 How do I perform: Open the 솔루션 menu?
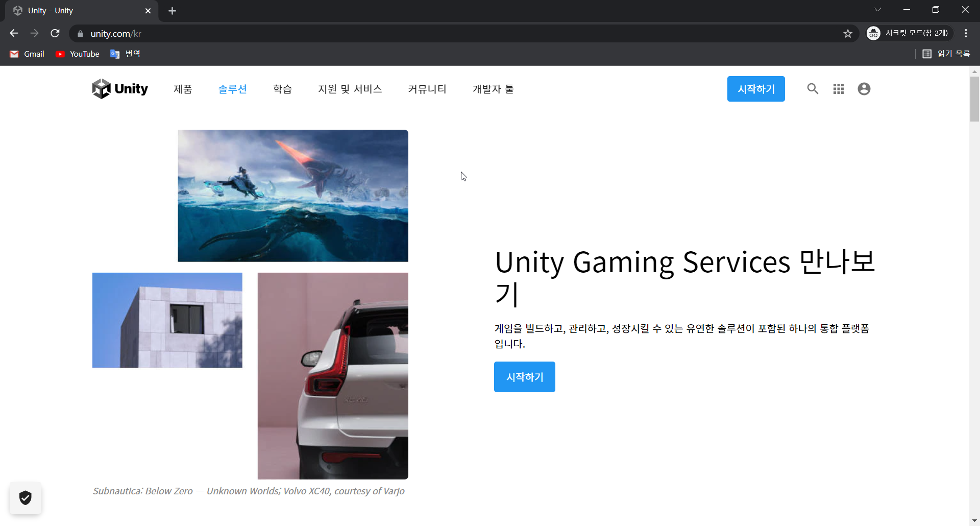click(233, 89)
